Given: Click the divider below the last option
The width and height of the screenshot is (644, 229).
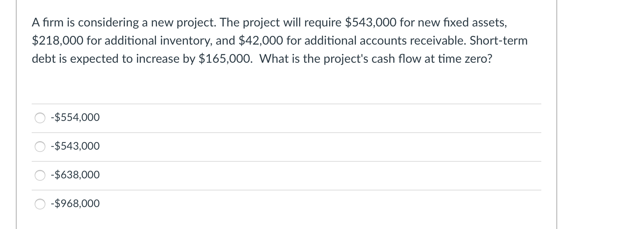Looking at the screenshot, I should pos(287,218).
